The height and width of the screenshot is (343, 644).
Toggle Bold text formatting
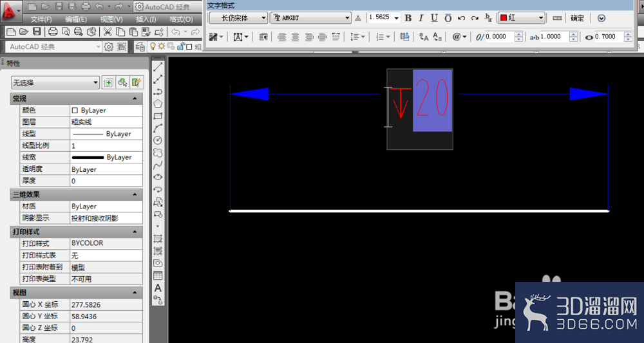click(x=408, y=18)
